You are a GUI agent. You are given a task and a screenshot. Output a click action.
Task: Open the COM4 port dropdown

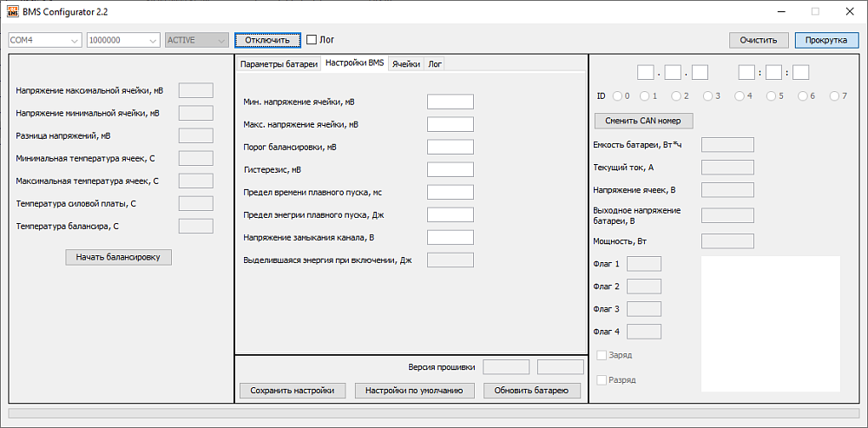pyautogui.click(x=45, y=40)
